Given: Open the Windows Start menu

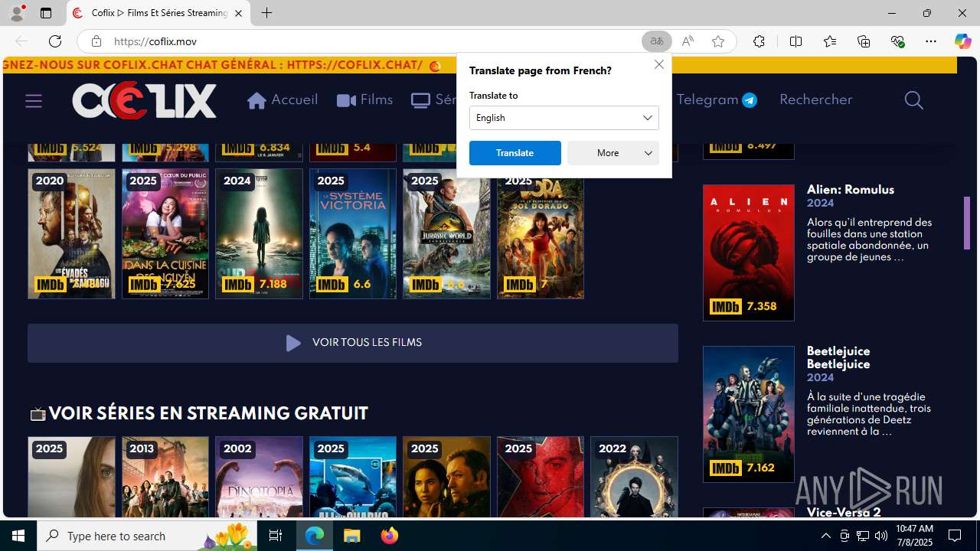Looking at the screenshot, I should (x=18, y=536).
